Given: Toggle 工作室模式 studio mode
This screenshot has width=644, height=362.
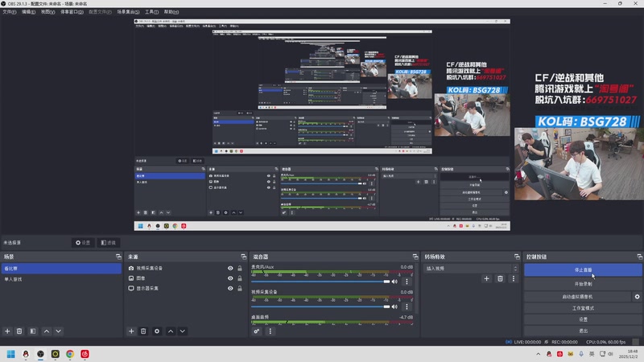Looking at the screenshot, I should coord(583,308).
